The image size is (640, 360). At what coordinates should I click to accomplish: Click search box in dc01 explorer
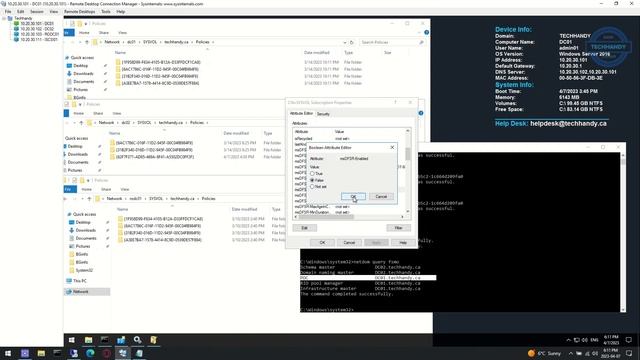392,42
